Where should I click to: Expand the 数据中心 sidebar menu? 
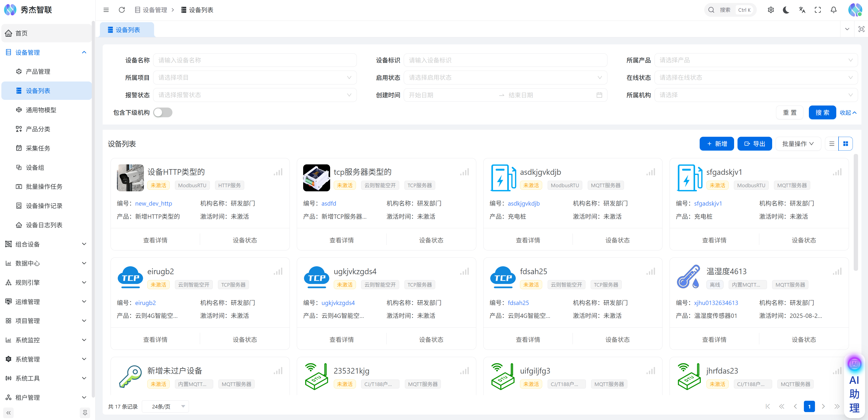tap(46, 263)
